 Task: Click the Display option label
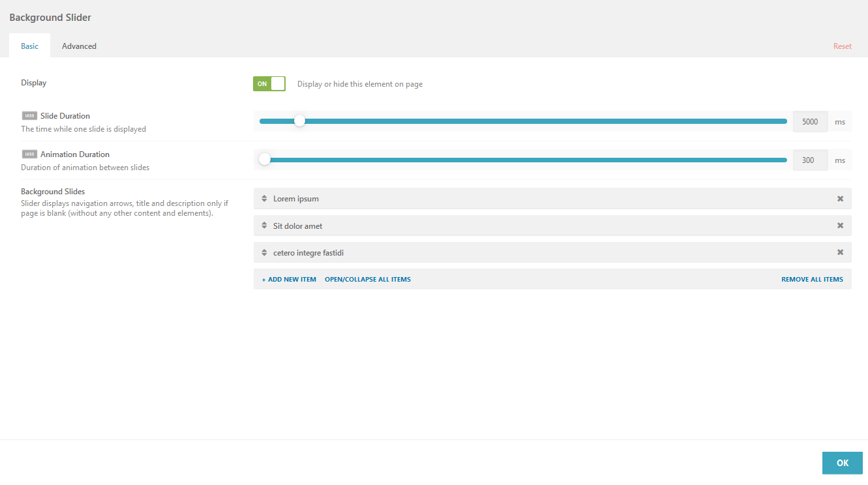point(34,83)
